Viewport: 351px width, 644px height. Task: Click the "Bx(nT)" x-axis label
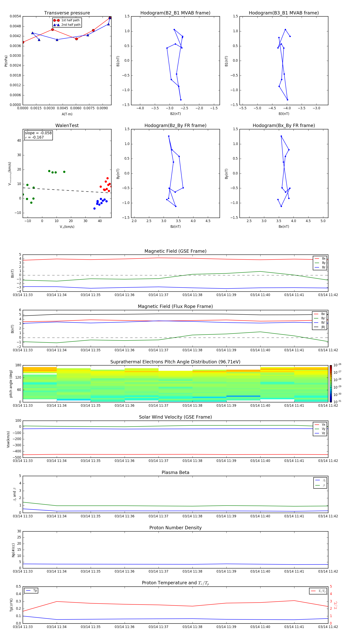click(x=284, y=227)
